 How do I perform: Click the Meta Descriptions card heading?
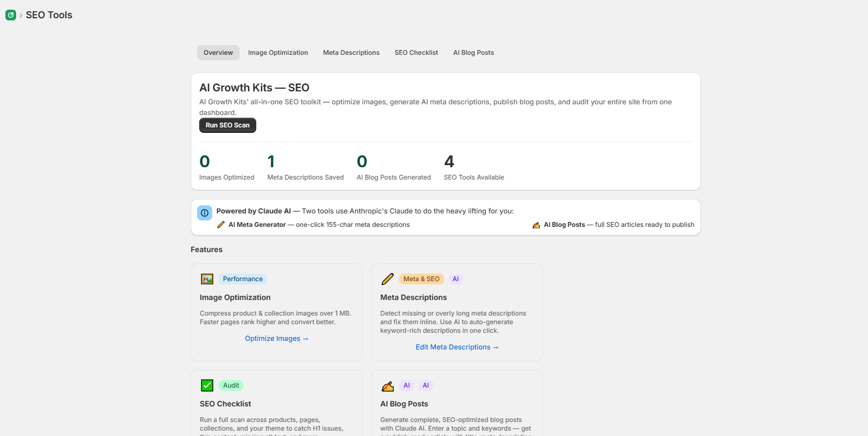[414, 297]
